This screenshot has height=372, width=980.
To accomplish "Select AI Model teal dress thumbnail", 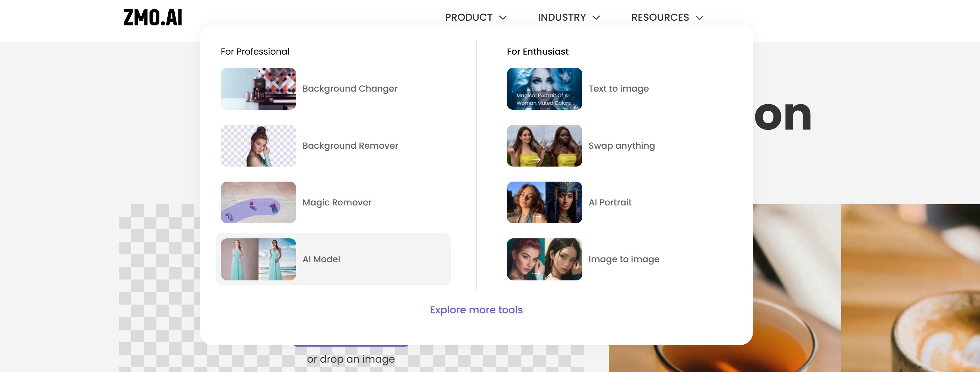I will click(258, 259).
